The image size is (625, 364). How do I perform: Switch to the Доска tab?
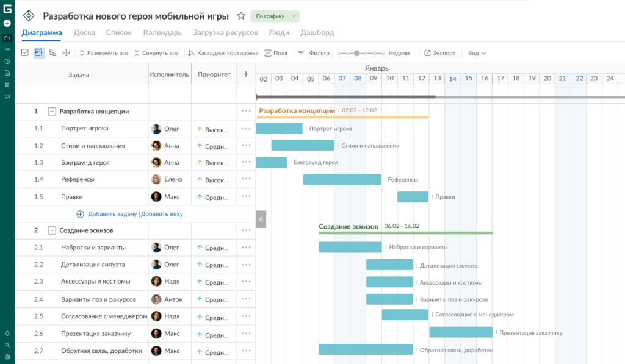click(84, 33)
